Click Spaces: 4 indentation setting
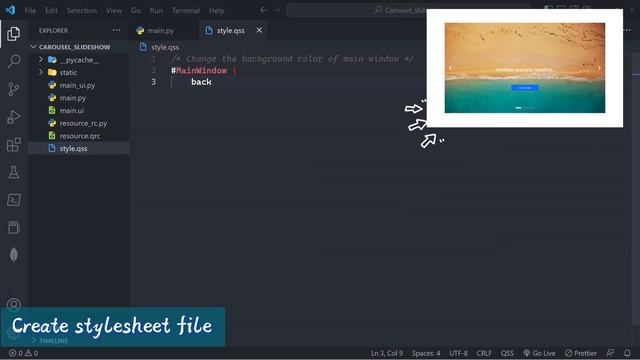 point(426,353)
